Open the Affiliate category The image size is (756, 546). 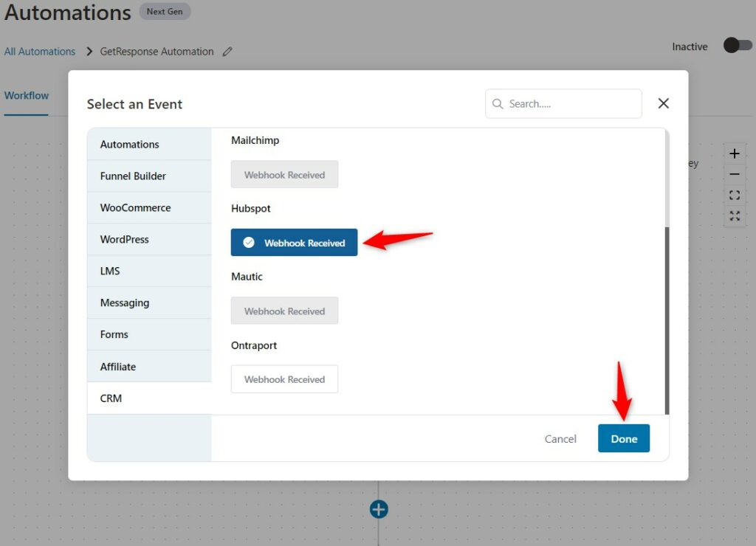[149, 366]
